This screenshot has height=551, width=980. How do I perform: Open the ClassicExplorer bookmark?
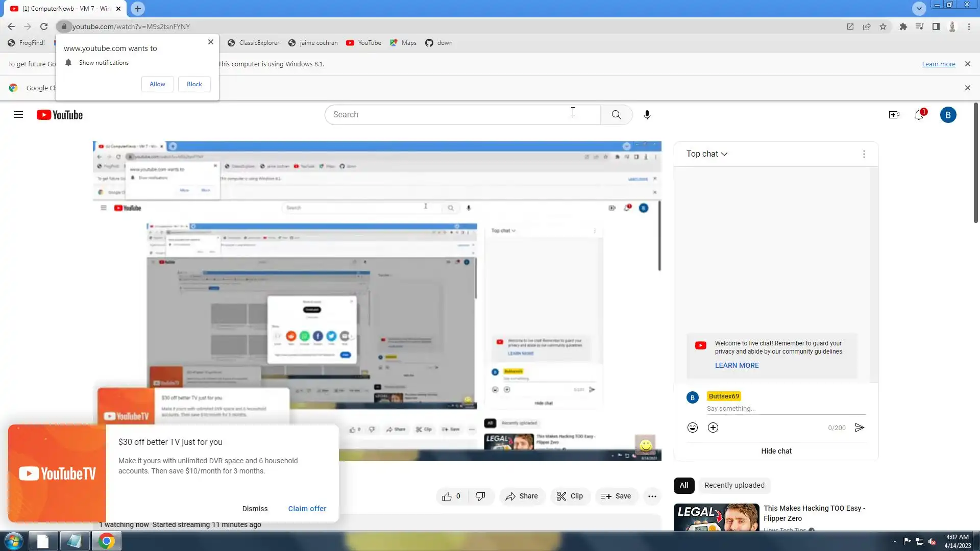[254, 43]
